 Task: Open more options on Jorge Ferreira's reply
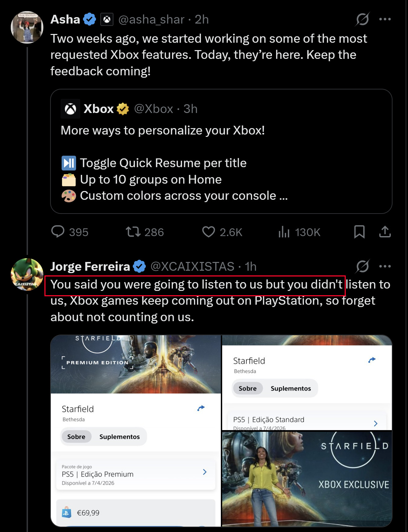click(385, 266)
